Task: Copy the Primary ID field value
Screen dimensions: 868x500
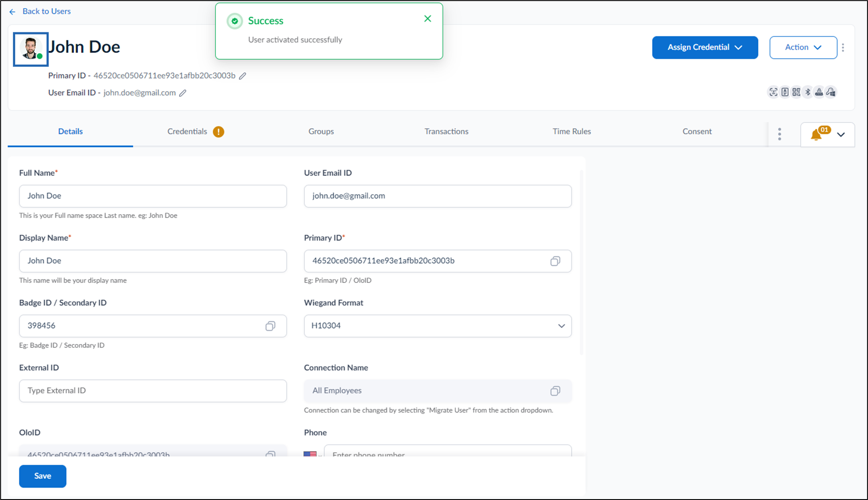Action: tap(555, 261)
